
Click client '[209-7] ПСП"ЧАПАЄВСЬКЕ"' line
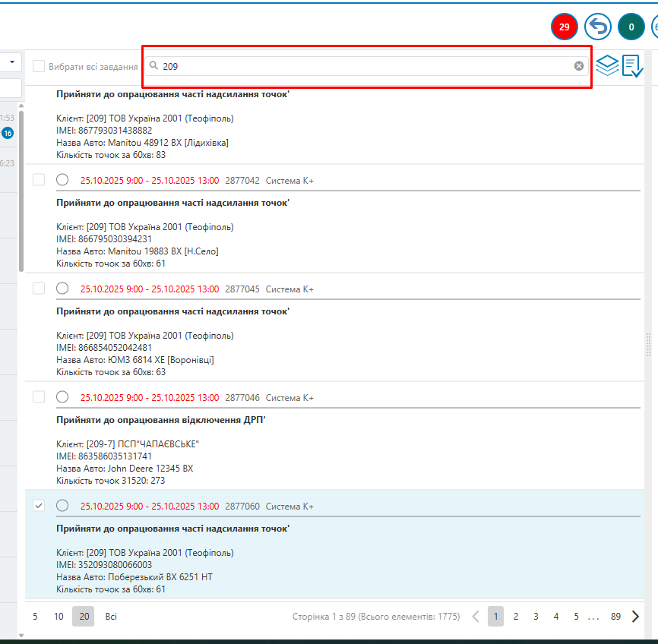pyautogui.click(x=128, y=444)
